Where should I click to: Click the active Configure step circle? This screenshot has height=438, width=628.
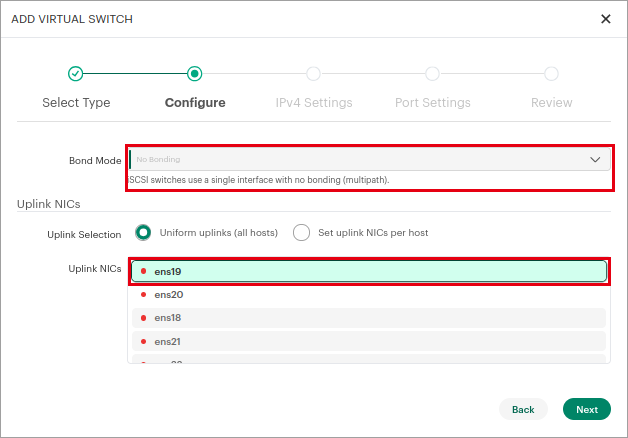pos(194,74)
